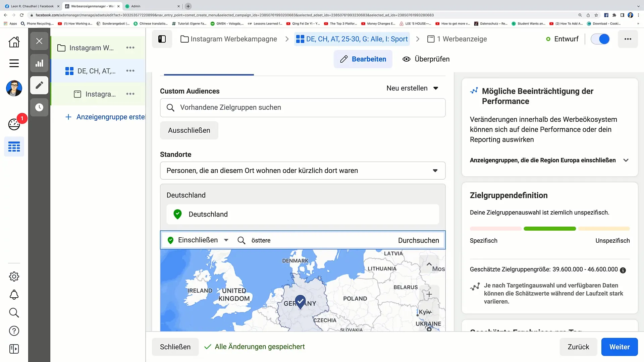Toggle the ad set on/off switch

tap(600, 39)
